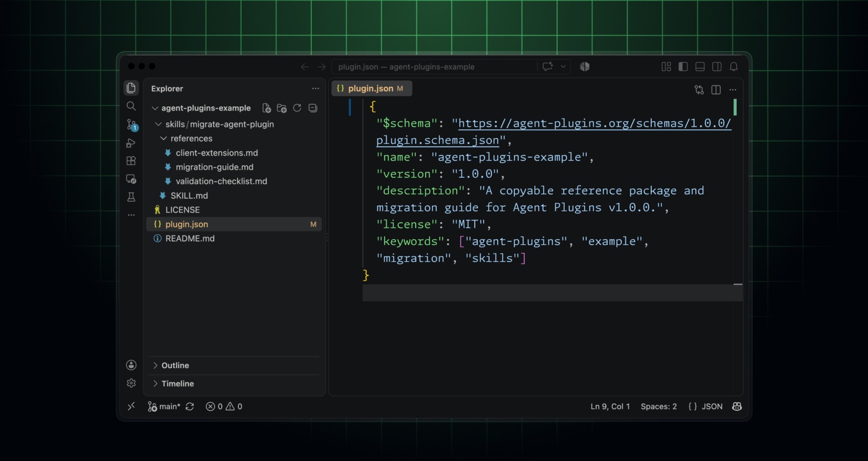Toggle secondary side bar visibility
Image resolution: width=868 pixels, height=461 pixels.
point(717,66)
